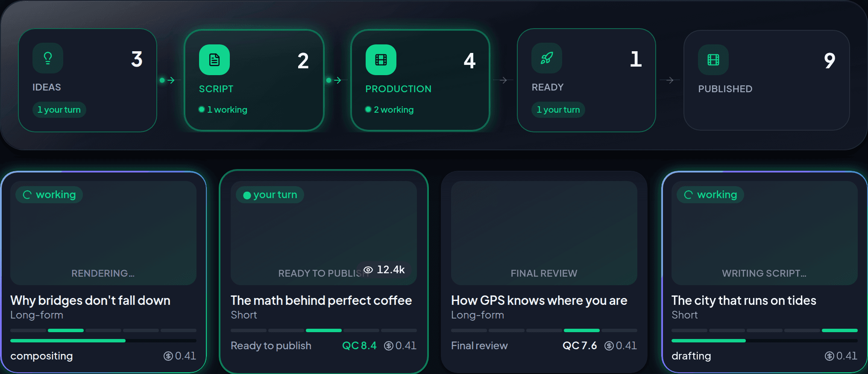The height and width of the screenshot is (374, 868).
Task: Select the '1 your turn' badge under Ideas
Action: 59,110
